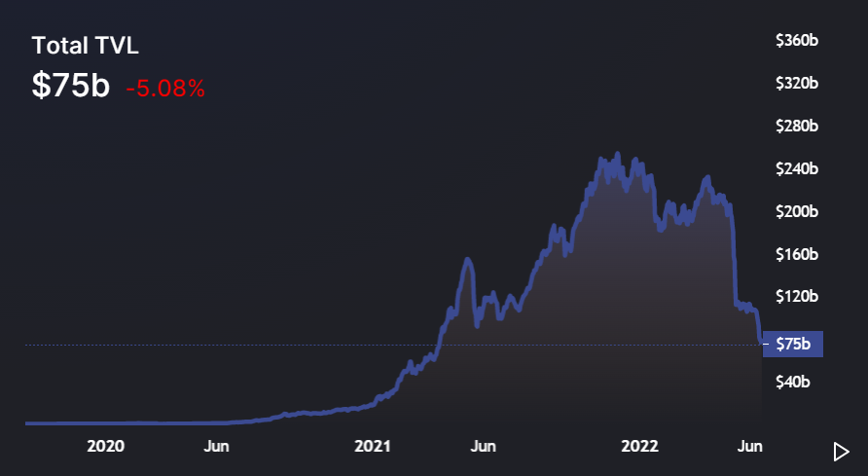868x476 pixels.
Task: Click the Total TVL heading
Action: (x=86, y=46)
